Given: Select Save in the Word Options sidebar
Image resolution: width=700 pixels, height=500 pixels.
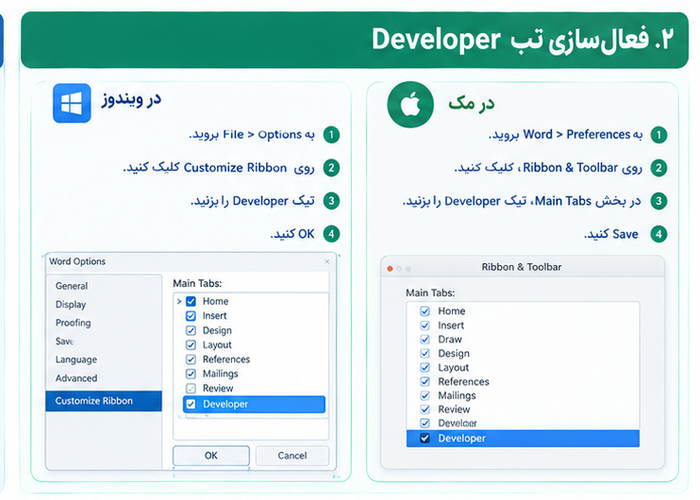Looking at the screenshot, I should click(64, 342).
